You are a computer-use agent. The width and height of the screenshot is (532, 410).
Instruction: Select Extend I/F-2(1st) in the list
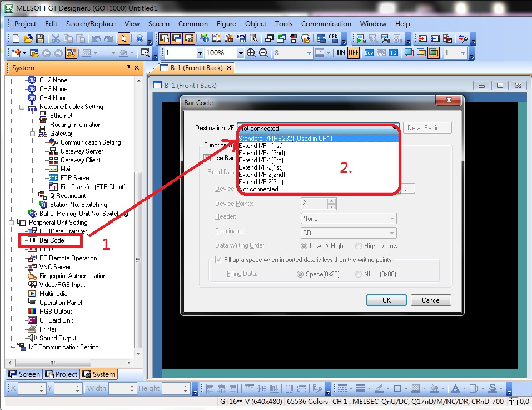click(x=261, y=167)
